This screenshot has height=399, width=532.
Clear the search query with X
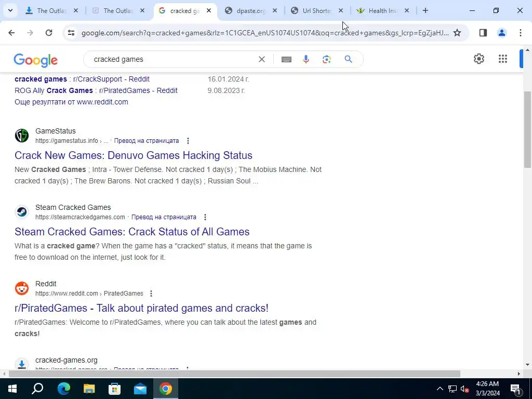(x=262, y=59)
